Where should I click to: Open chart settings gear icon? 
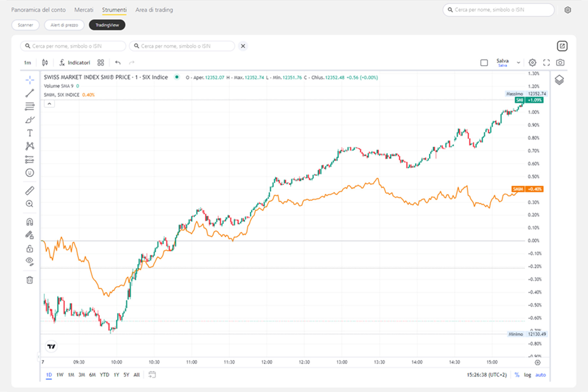tap(532, 62)
